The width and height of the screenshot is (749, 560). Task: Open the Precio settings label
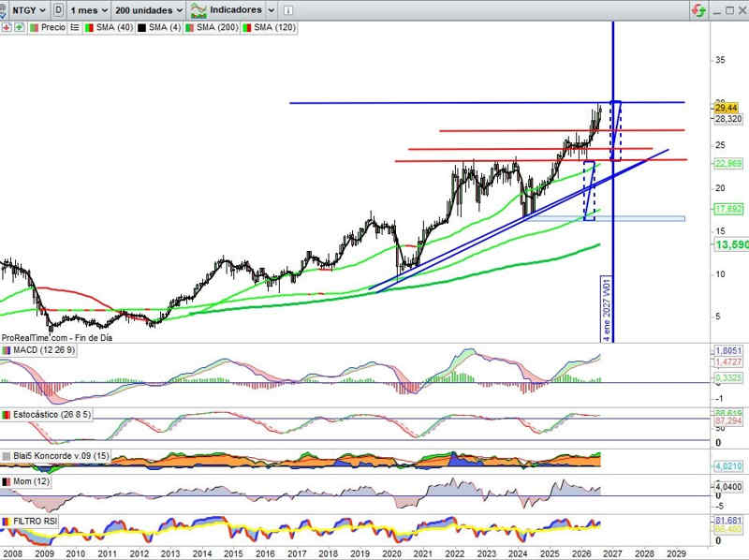pyautogui.click(x=52, y=28)
